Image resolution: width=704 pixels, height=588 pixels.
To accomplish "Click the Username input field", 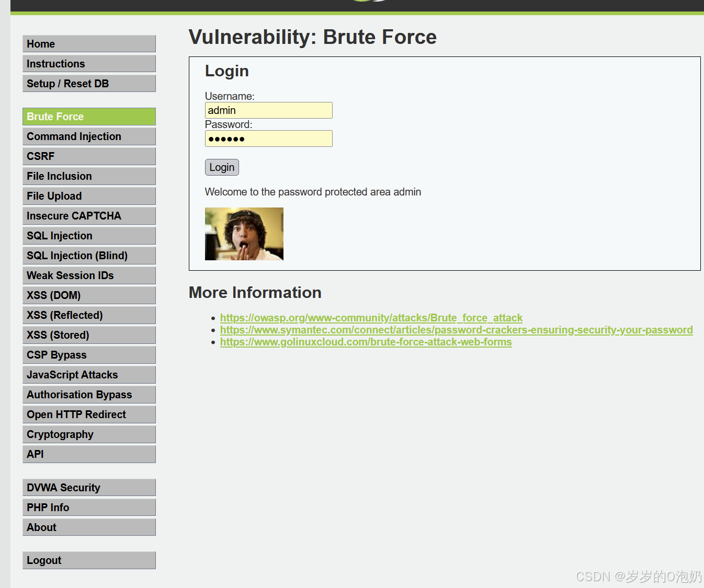I will click(268, 110).
